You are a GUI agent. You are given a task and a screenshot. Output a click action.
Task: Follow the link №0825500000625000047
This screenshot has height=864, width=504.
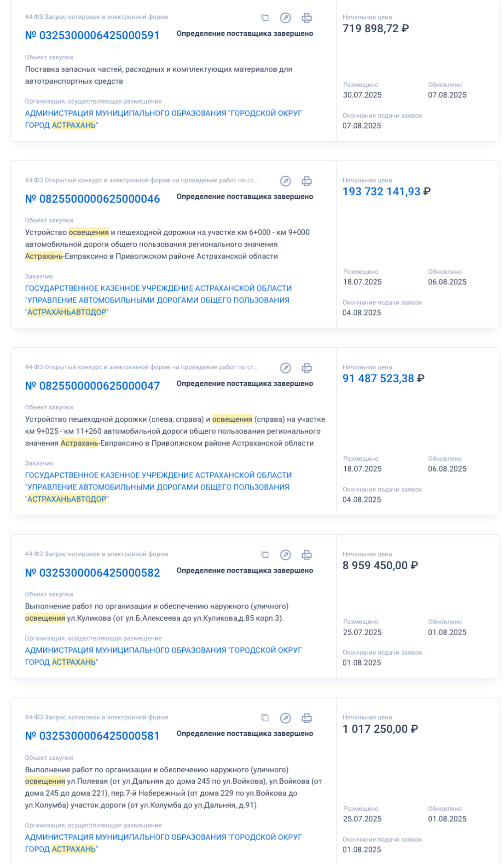click(92, 386)
